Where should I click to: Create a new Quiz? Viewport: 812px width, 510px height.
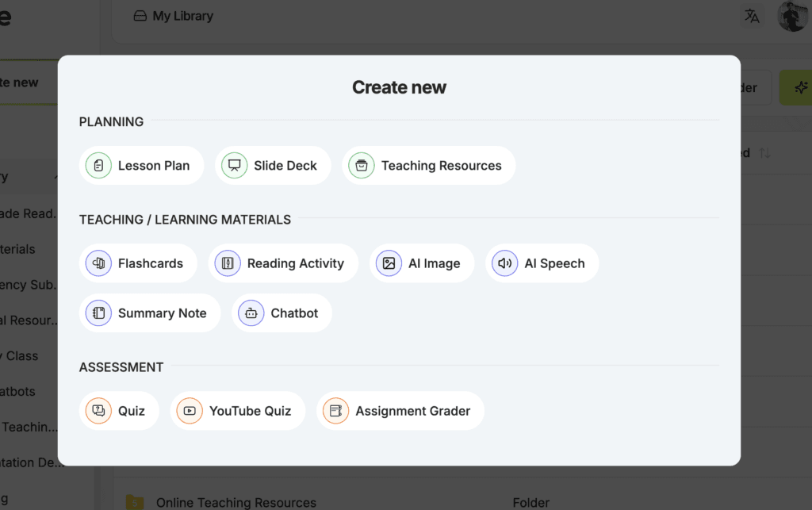point(119,411)
